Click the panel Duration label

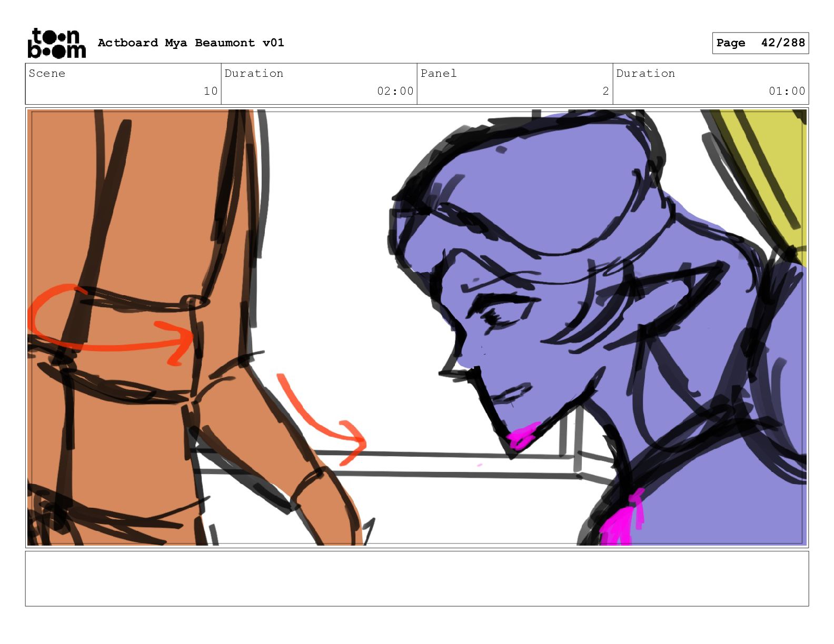pyautogui.click(x=646, y=73)
